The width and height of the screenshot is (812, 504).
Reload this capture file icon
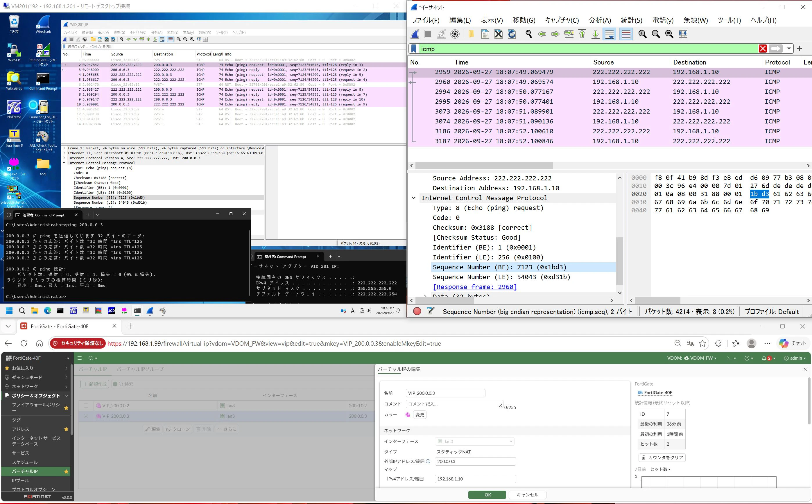pos(512,34)
